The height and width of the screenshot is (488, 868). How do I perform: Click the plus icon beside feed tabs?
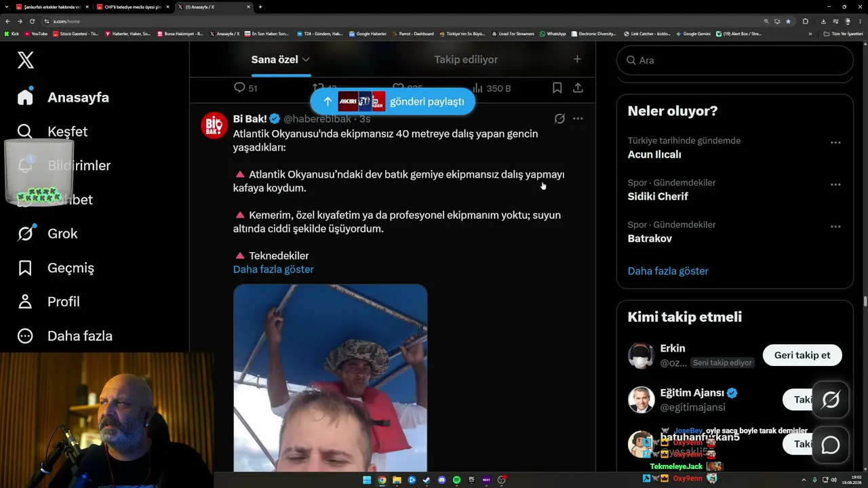click(577, 60)
